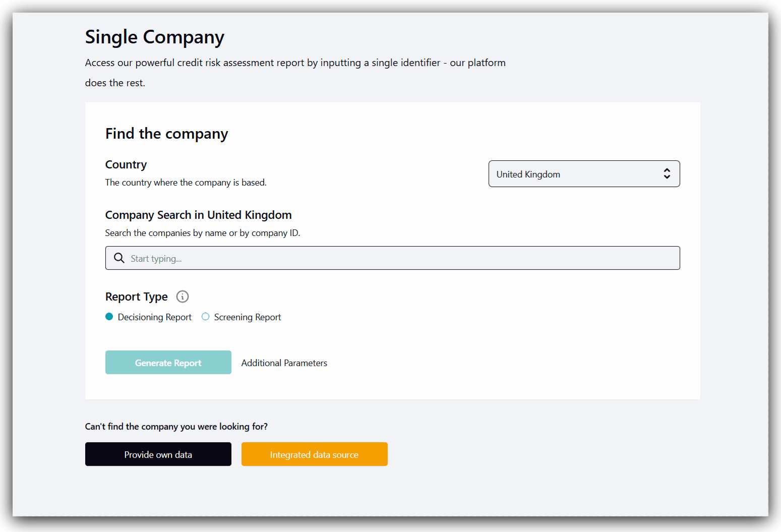Click the 'Search the companies by name' hint

[x=202, y=233]
